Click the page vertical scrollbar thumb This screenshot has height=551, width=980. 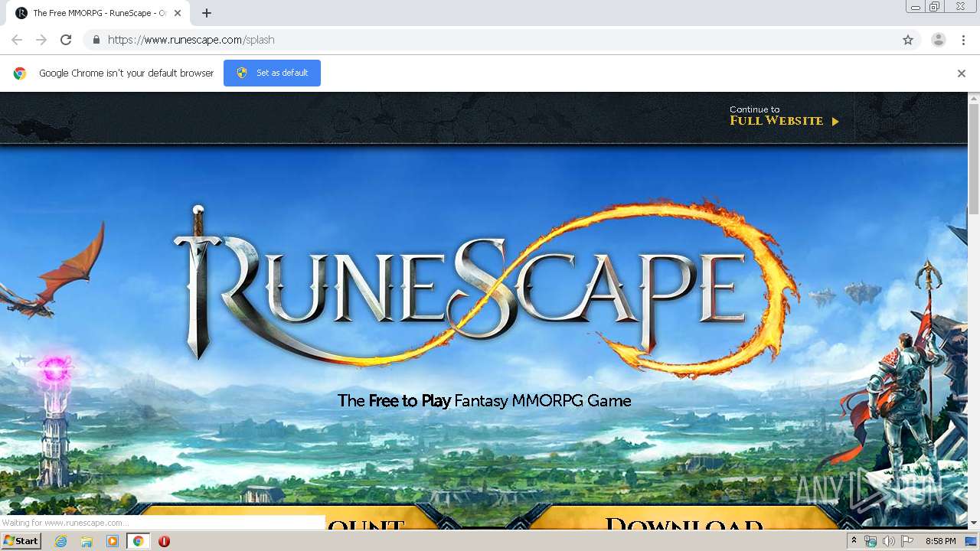[x=974, y=159]
